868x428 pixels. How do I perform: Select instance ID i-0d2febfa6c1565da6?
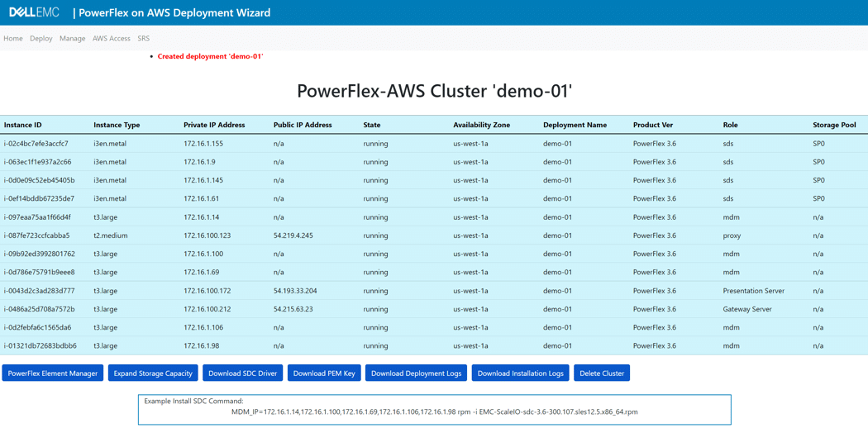(37, 327)
